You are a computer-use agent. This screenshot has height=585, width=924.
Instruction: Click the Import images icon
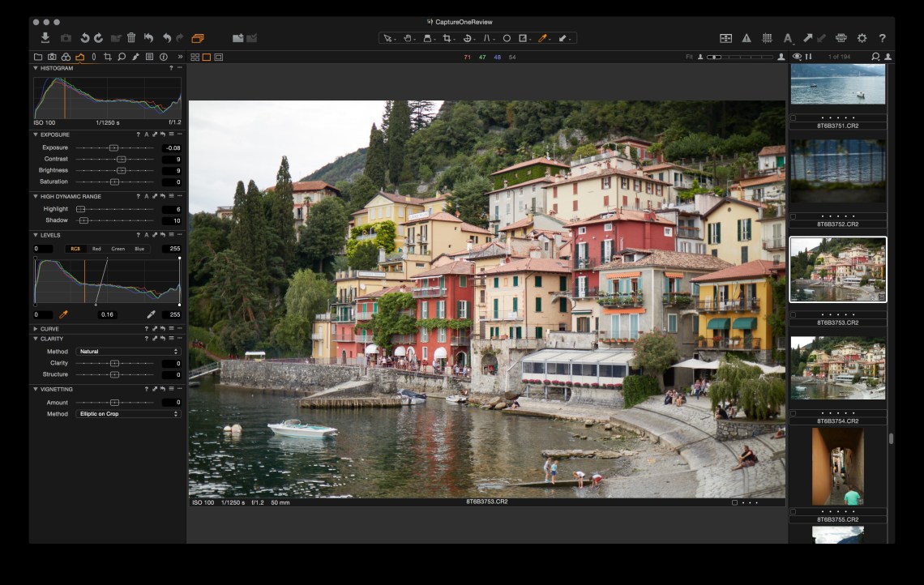[x=45, y=38]
